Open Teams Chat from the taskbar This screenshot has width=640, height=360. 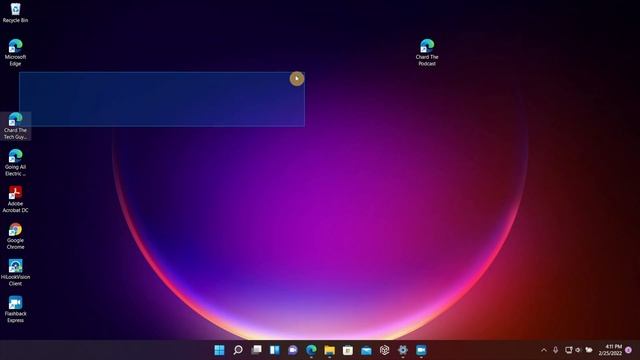click(293, 350)
